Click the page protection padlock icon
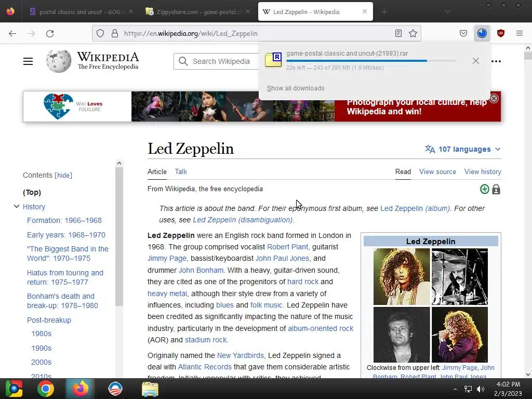The height and width of the screenshot is (399, 532). coord(496,189)
